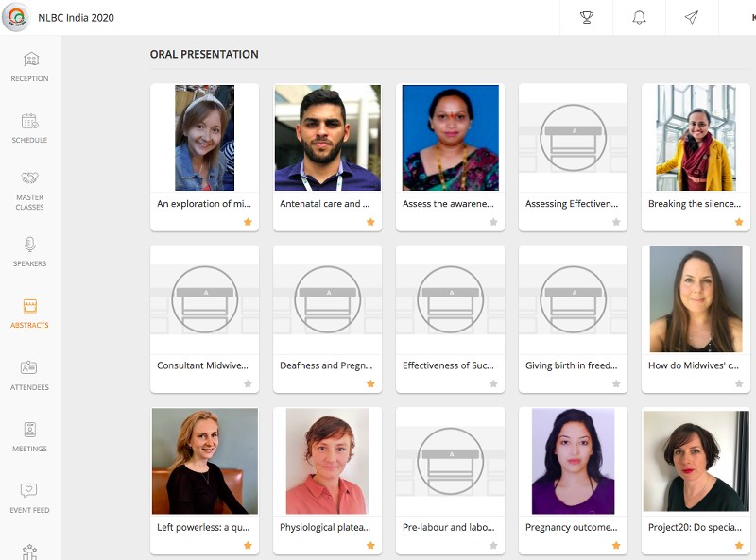Open 'Deafness and Pregn...' title link

tap(326, 365)
